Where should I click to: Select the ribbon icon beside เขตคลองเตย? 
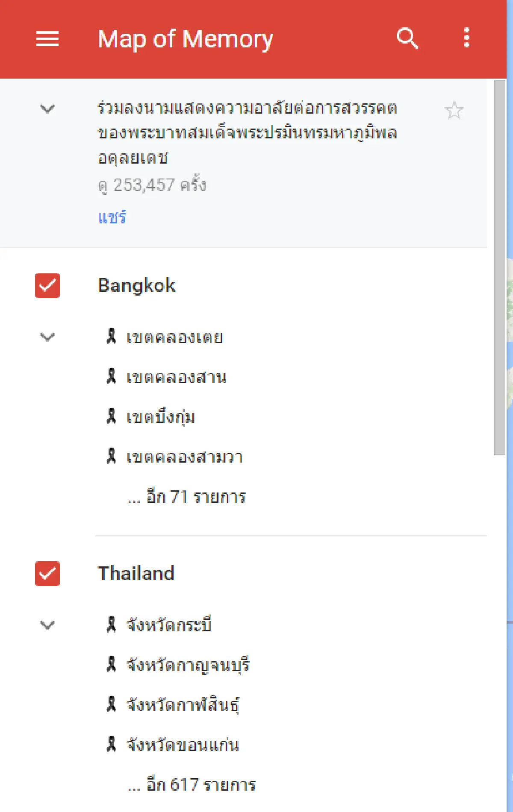point(112,337)
